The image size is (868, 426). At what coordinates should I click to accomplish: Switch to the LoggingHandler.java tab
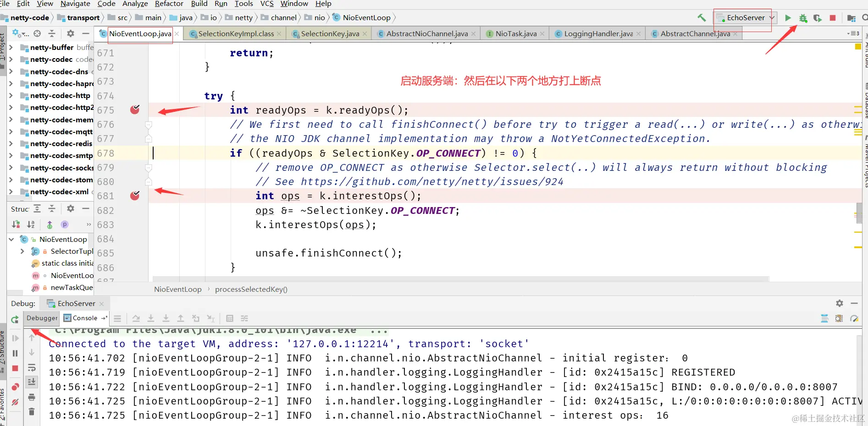point(597,33)
